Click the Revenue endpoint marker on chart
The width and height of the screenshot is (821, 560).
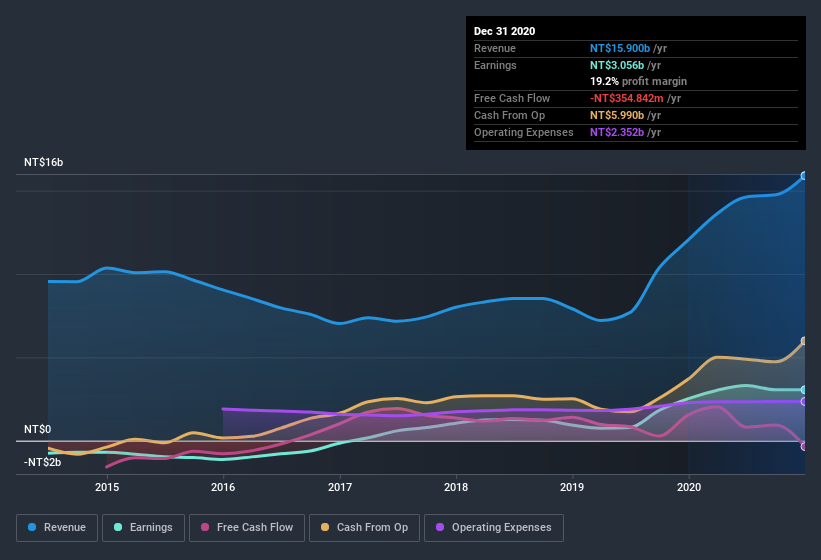point(804,176)
